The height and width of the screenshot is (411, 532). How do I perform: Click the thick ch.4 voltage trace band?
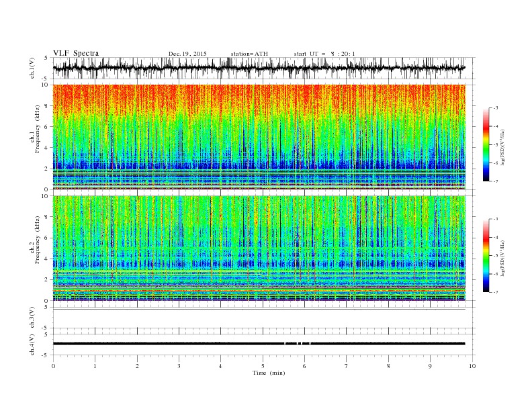point(259,344)
